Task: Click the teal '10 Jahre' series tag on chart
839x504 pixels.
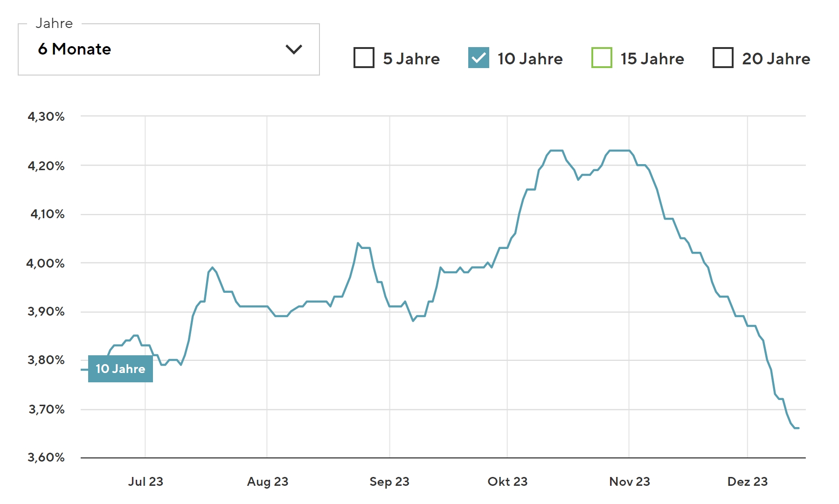Action: tap(120, 369)
